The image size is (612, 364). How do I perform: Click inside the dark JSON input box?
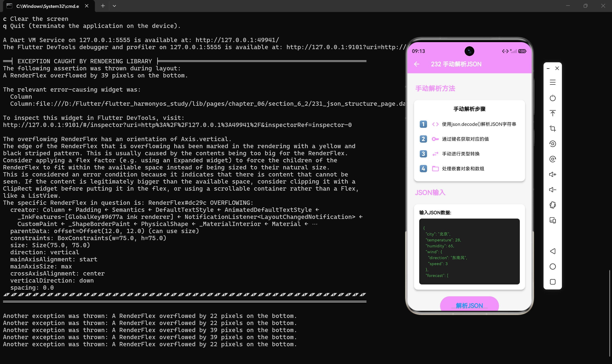pos(469,251)
